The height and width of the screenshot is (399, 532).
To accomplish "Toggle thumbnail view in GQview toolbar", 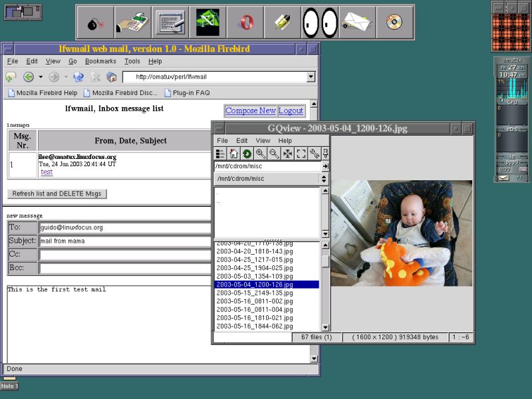I will [x=220, y=154].
